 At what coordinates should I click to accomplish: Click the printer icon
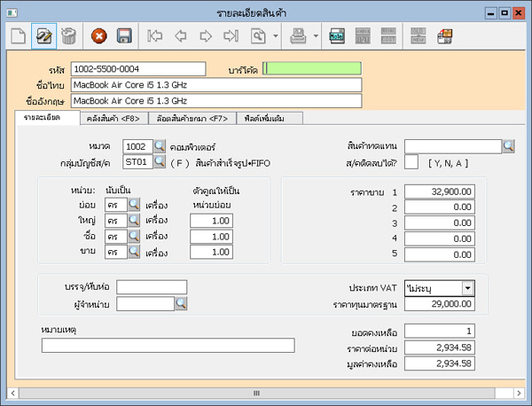pyautogui.click(x=298, y=36)
